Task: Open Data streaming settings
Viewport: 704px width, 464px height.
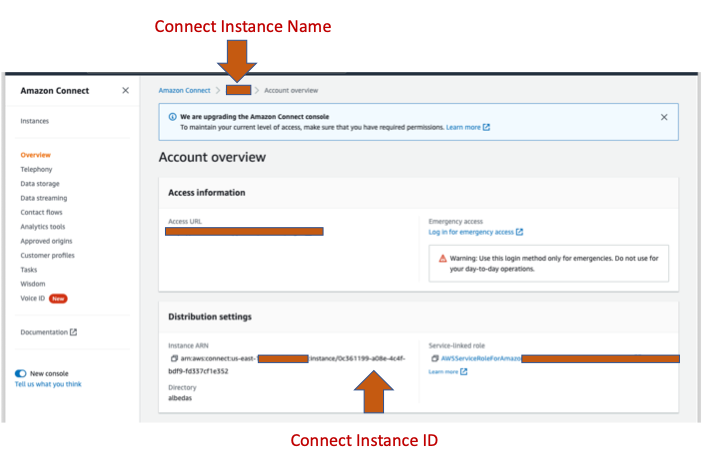Action: pos(44,198)
